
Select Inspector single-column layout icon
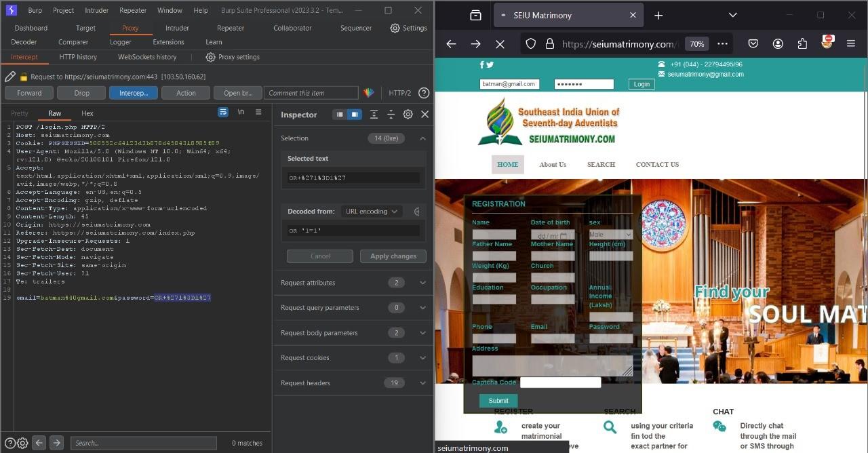click(x=340, y=115)
